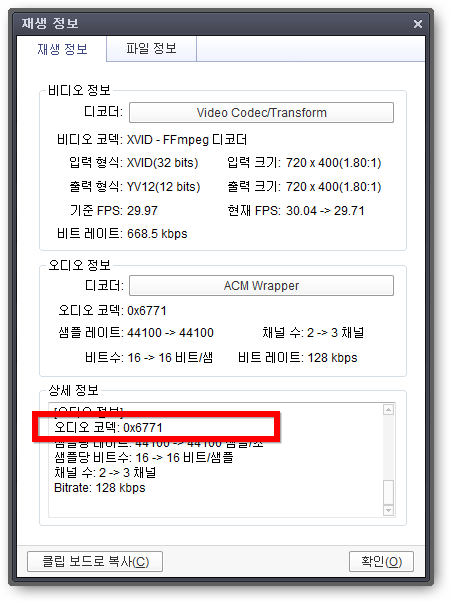Select the 재생 정보 tab
This screenshot has height=602, width=450.
62,49
